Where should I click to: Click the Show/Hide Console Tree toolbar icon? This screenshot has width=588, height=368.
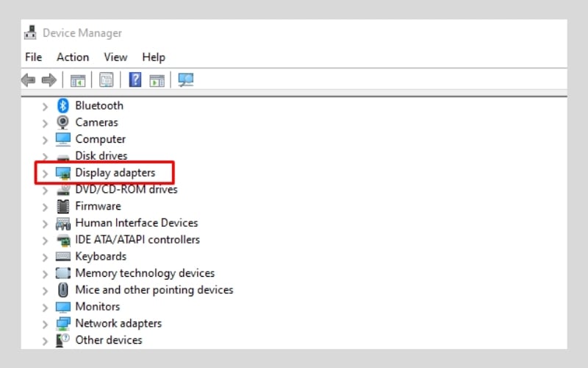pos(77,79)
